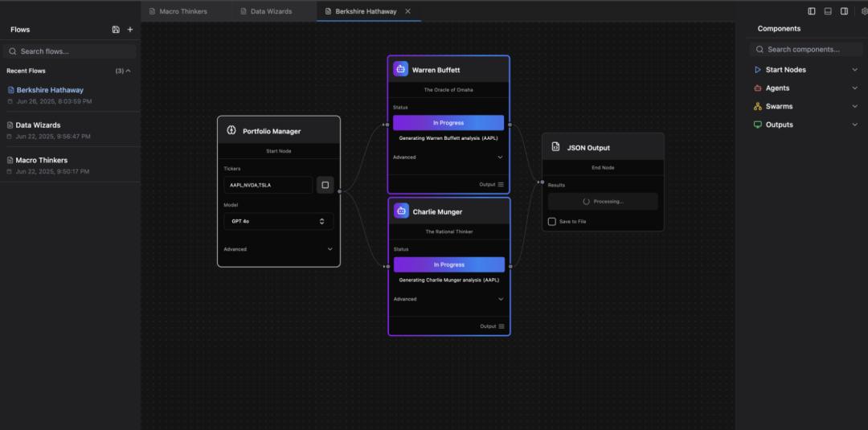Click 'The Rational Thinker' subtitle
The height and width of the screenshot is (430, 868).
pos(449,231)
